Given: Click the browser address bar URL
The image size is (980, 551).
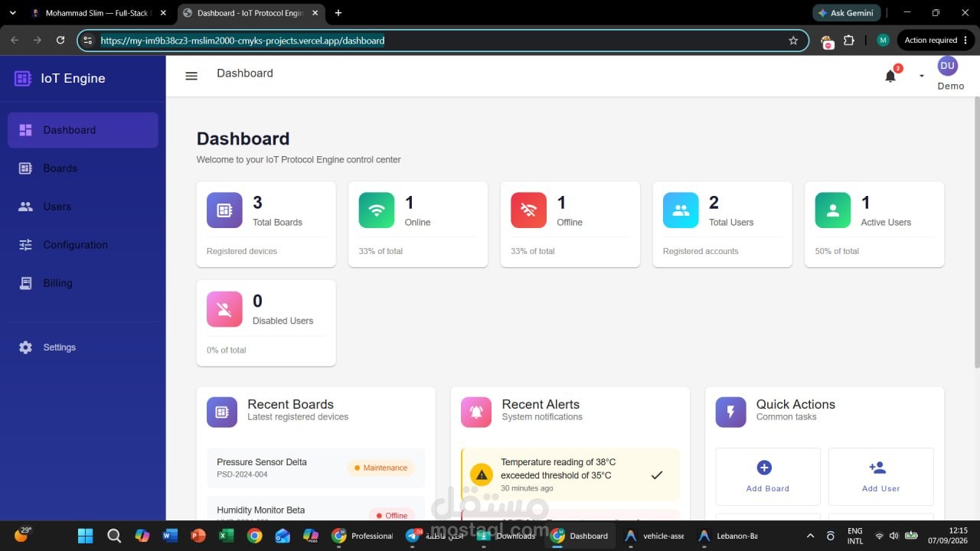Looking at the screenshot, I should coord(243,41).
